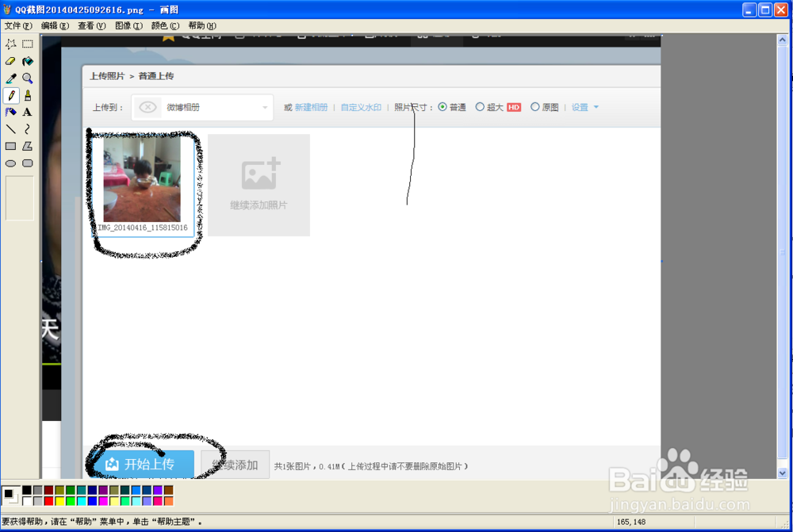The width and height of the screenshot is (793, 532).
Task: Click the vertical scrollbar down arrow
Action: [783, 473]
